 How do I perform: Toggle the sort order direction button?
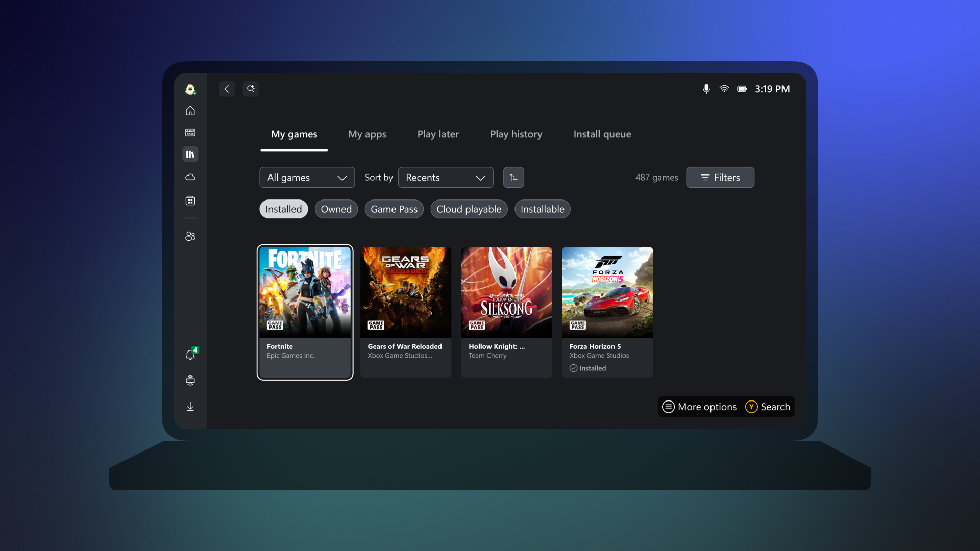click(513, 177)
